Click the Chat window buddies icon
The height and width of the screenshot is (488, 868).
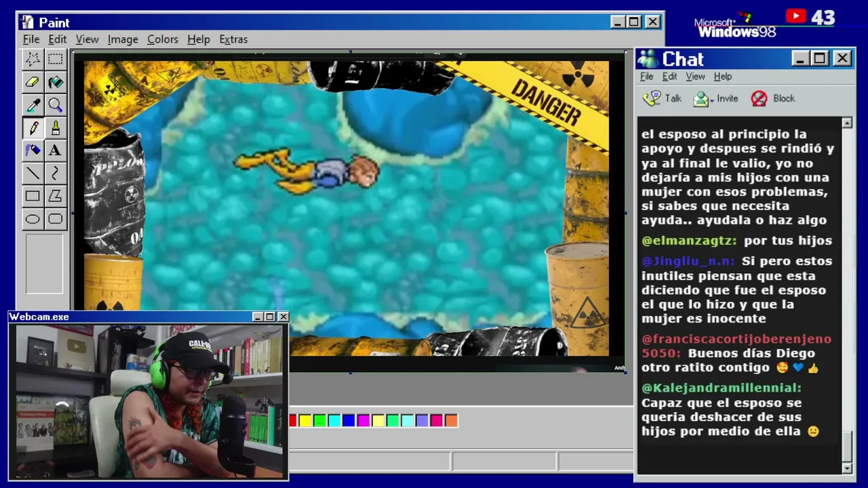pos(648,59)
